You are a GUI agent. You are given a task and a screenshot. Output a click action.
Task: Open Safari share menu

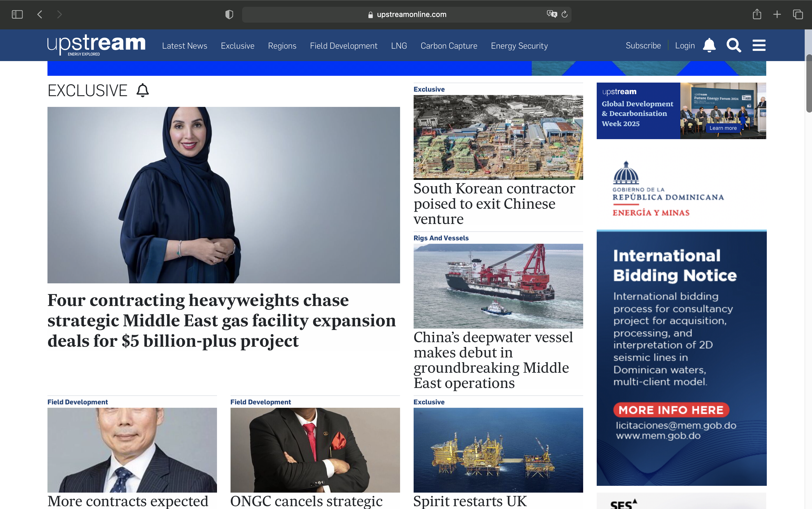757,14
